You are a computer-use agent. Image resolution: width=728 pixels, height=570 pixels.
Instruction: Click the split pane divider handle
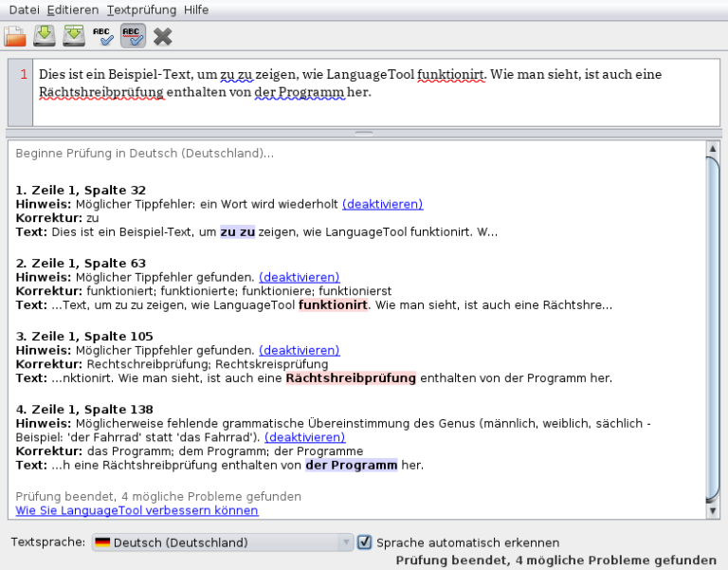[364, 134]
